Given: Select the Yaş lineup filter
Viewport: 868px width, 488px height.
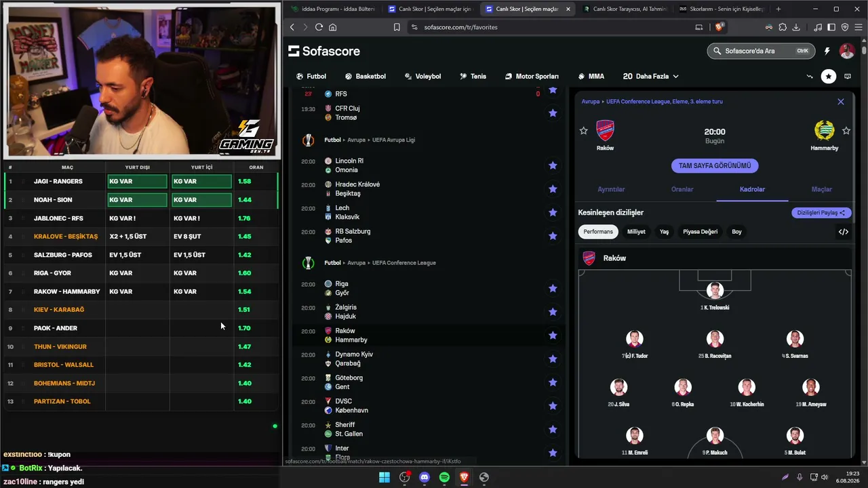Looking at the screenshot, I should click(665, 232).
